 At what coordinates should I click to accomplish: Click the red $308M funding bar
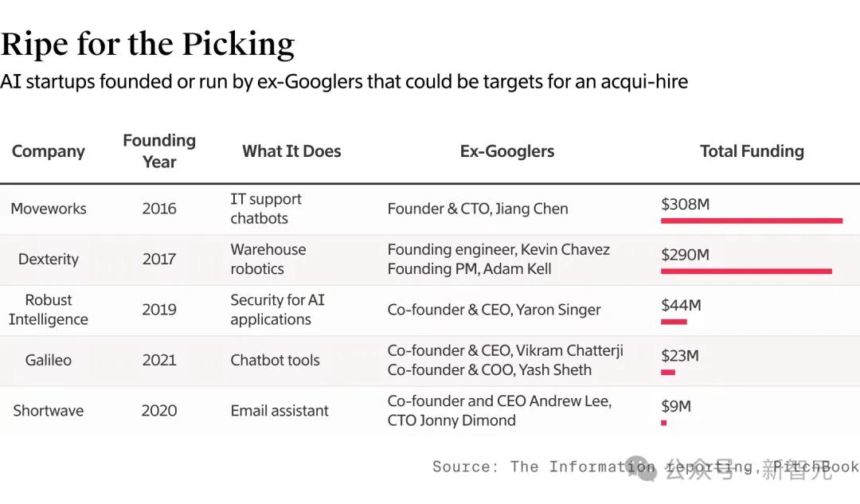[751, 221]
